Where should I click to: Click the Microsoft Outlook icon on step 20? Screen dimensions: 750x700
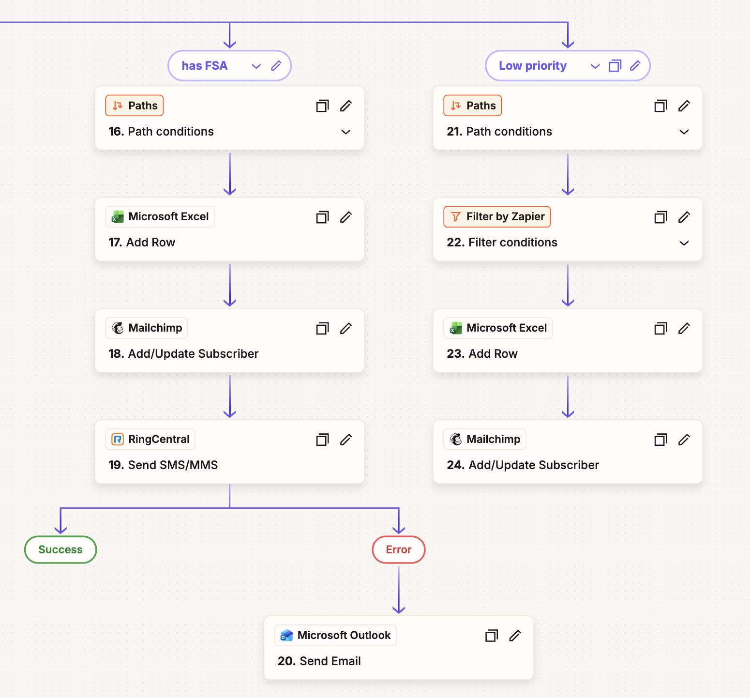coord(286,635)
